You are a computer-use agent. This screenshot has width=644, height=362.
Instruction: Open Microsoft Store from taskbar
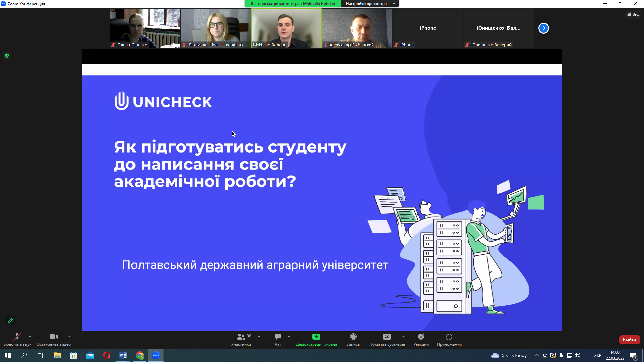point(73,355)
